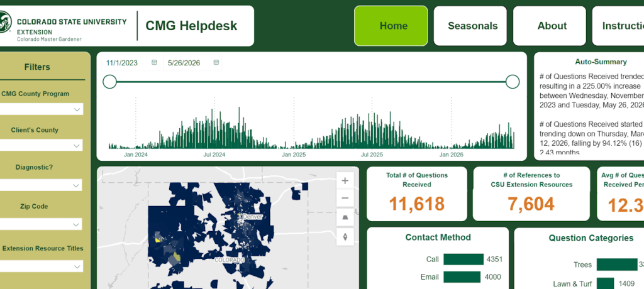Click the date slider track
Viewport: 644px width, 289px height.
(x=311, y=82)
